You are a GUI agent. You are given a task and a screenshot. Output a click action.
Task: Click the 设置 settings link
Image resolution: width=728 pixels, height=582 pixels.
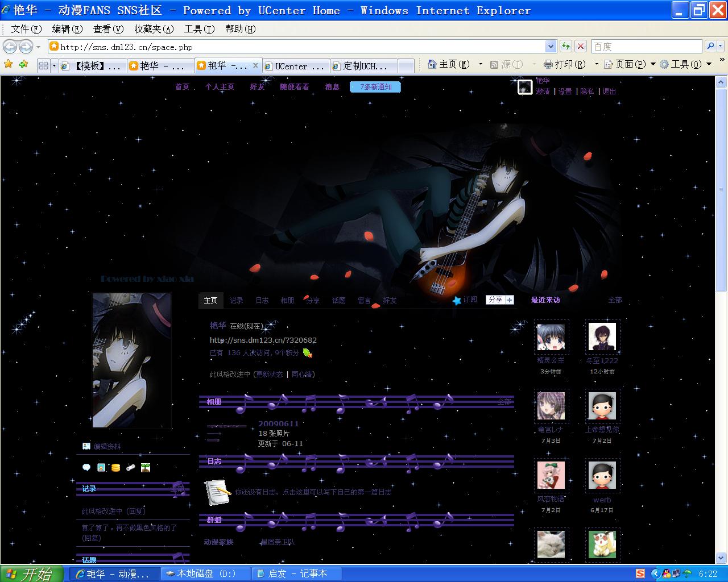tap(565, 92)
